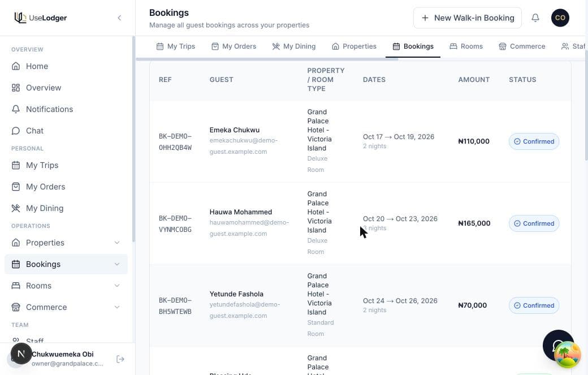The height and width of the screenshot is (375, 588).
Task: Click Confirmed status badge for Hauwa Mohammed
Action: tap(534, 223)
